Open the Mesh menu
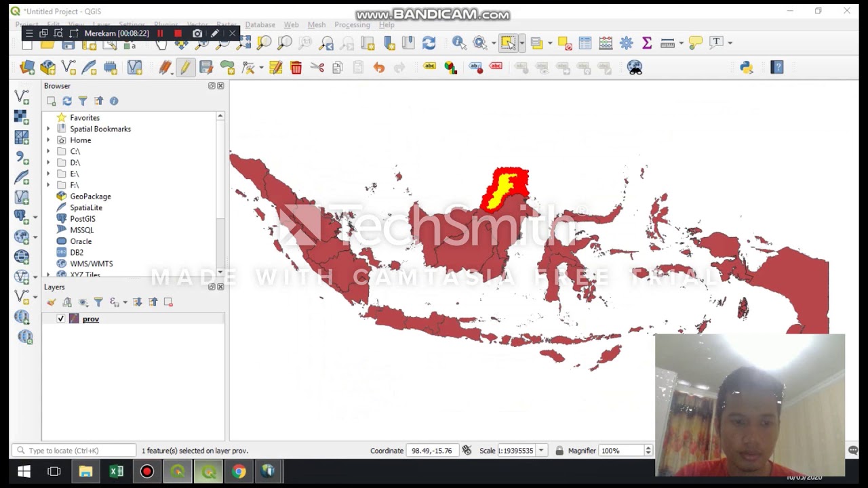 (317, 24)
